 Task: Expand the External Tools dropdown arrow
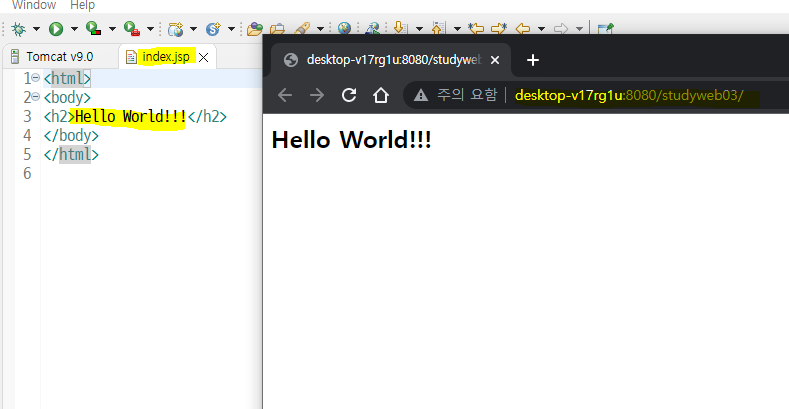pyautogui.click(x=150, y=29)
